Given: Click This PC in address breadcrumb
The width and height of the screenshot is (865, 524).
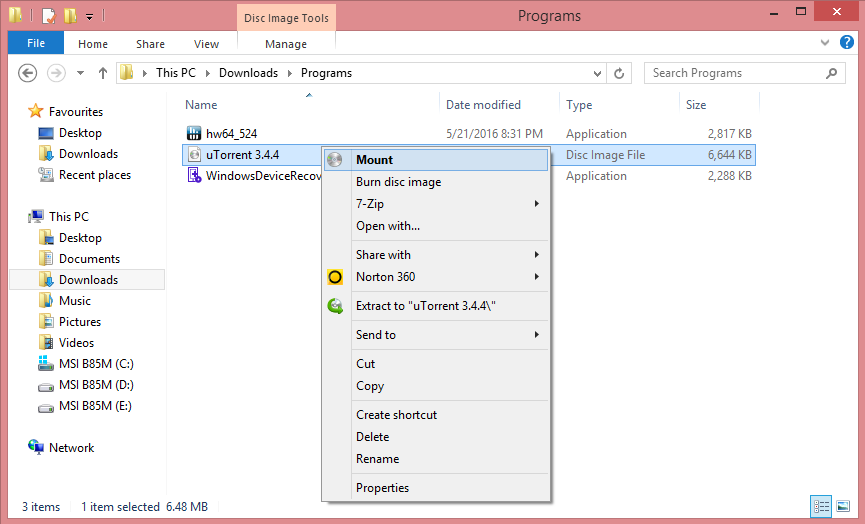Looking at the screenshot, I should (x=175, y=73).
